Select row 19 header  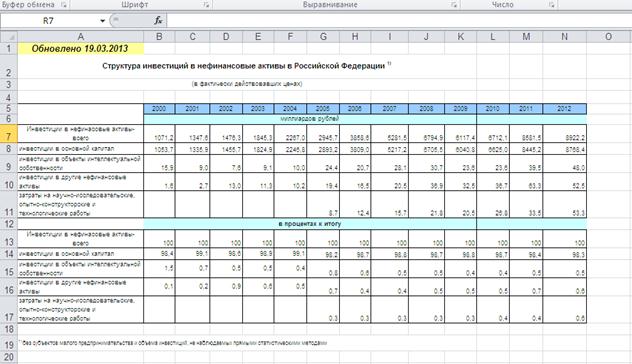tap(8, 343)
